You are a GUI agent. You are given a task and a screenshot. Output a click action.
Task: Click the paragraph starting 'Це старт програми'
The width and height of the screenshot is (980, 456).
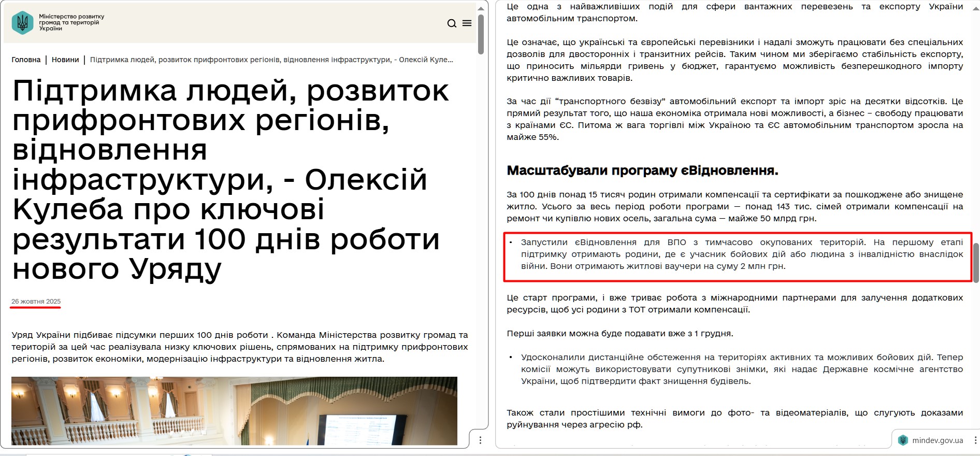[735, 304]
